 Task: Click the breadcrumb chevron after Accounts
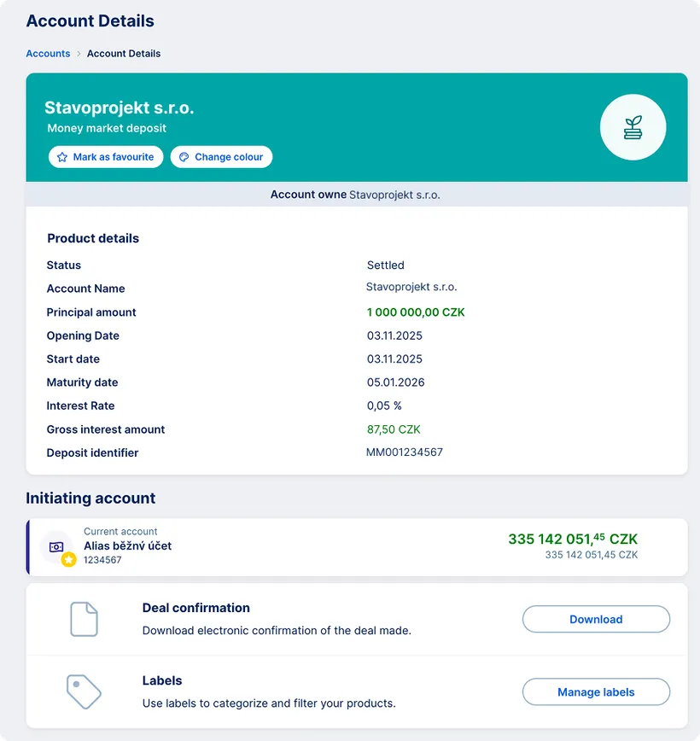[x=77, y=53]
